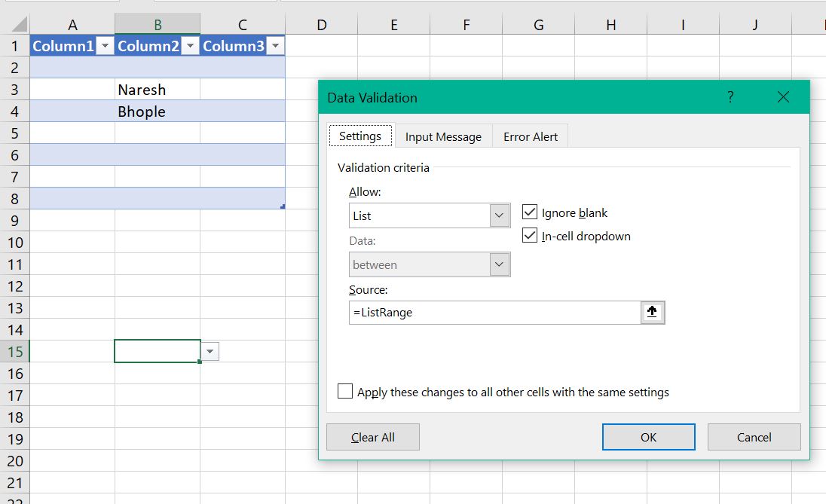Select the cell containing Naresh
The width and height of the screenshot is (826, 504).
coord(157,90)
